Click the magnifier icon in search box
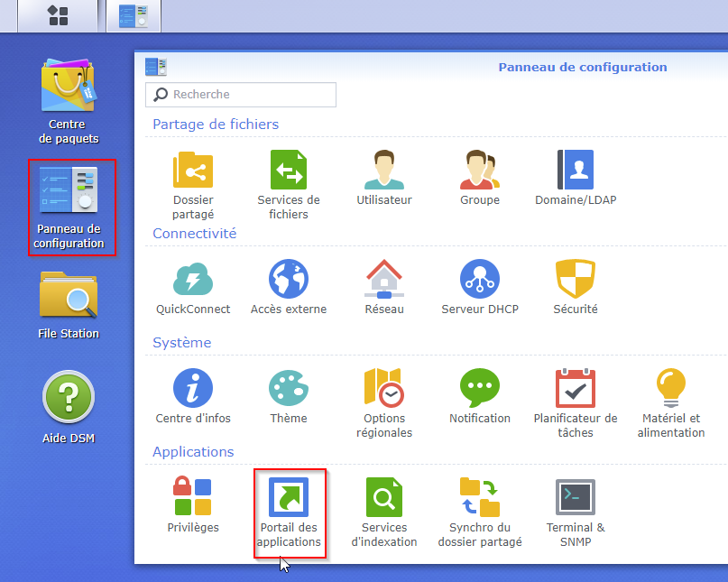 [x=161, y=94]
